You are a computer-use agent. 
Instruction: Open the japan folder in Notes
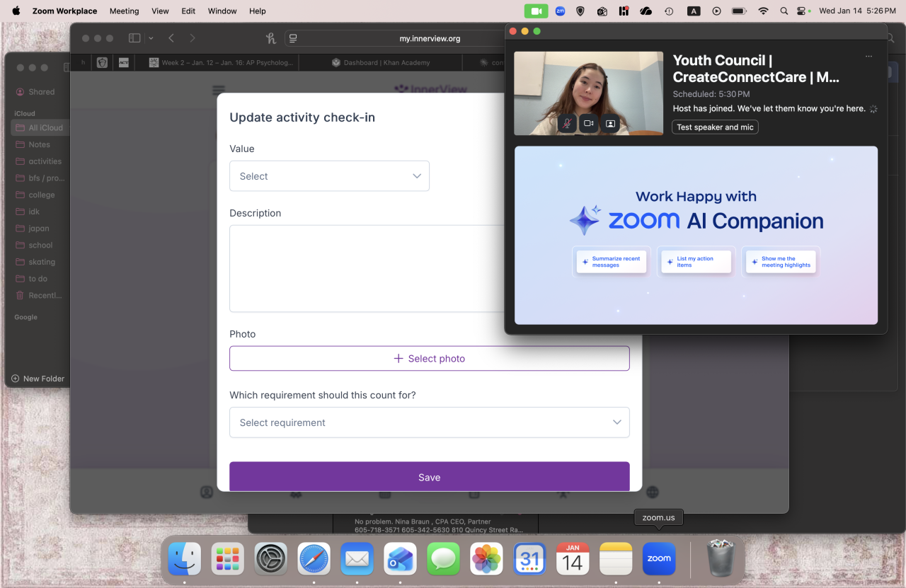[40, 229]
